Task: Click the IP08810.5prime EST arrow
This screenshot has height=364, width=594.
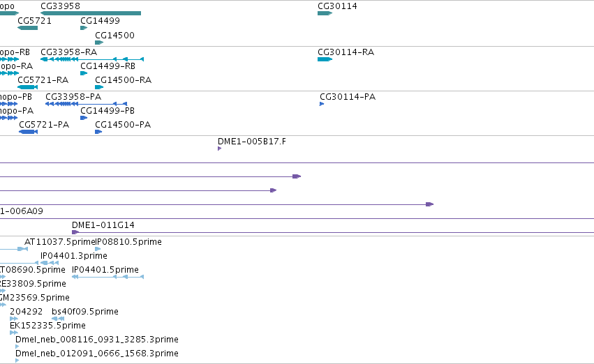Action: pyautogui.click(x=98, y=249)
